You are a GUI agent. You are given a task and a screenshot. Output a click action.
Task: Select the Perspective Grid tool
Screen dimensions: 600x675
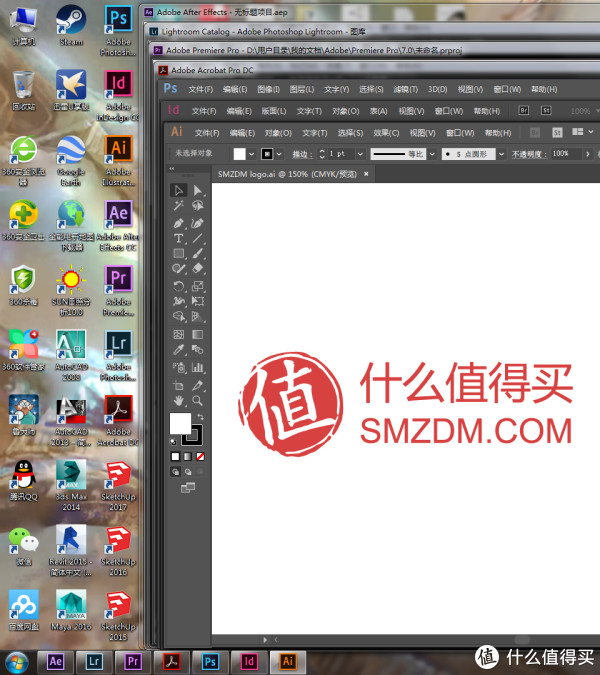pos(197,317)
